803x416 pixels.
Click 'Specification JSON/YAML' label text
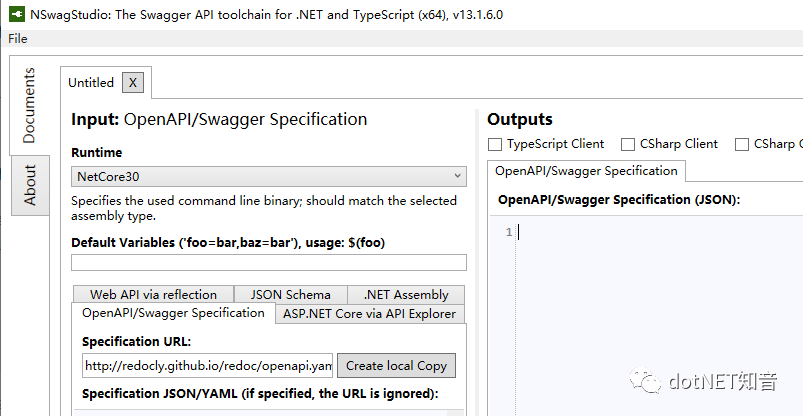(160, 393)
